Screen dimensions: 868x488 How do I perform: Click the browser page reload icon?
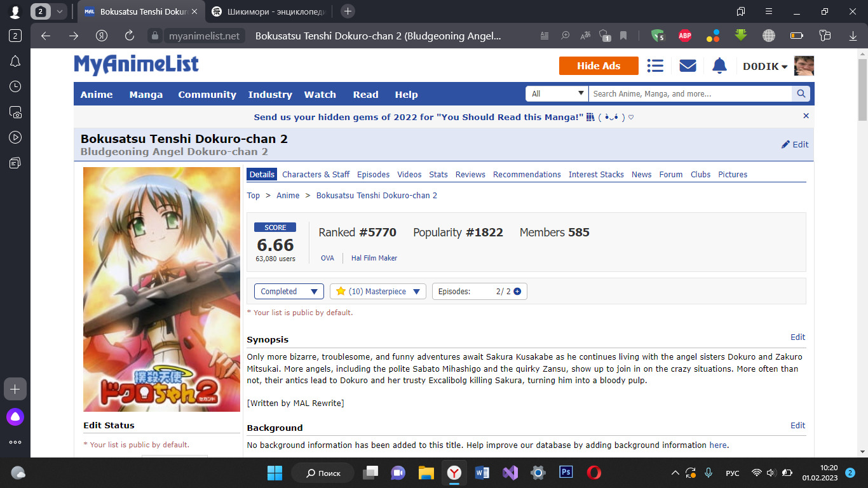point(130,36)
